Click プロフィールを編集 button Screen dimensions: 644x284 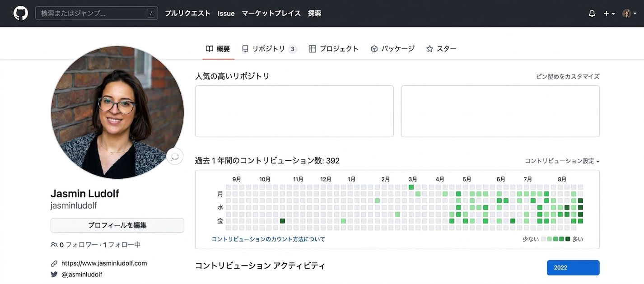pos(117,225)
